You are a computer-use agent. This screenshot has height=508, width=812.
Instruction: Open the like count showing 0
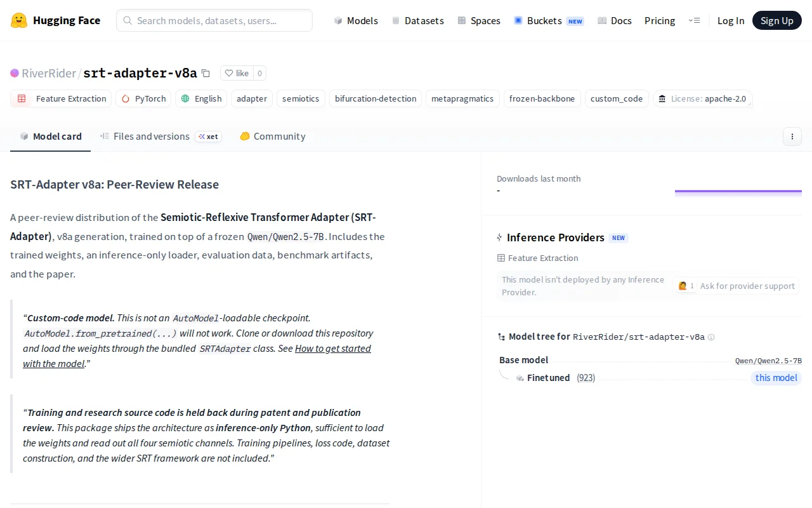click(259, 73)
